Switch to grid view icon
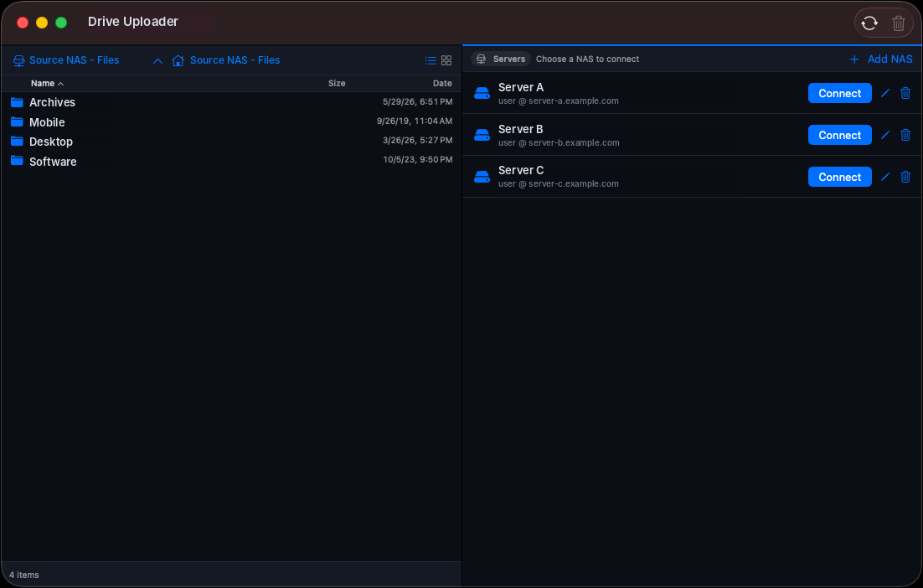Screen dimensions: 923x588 [446, 60]
